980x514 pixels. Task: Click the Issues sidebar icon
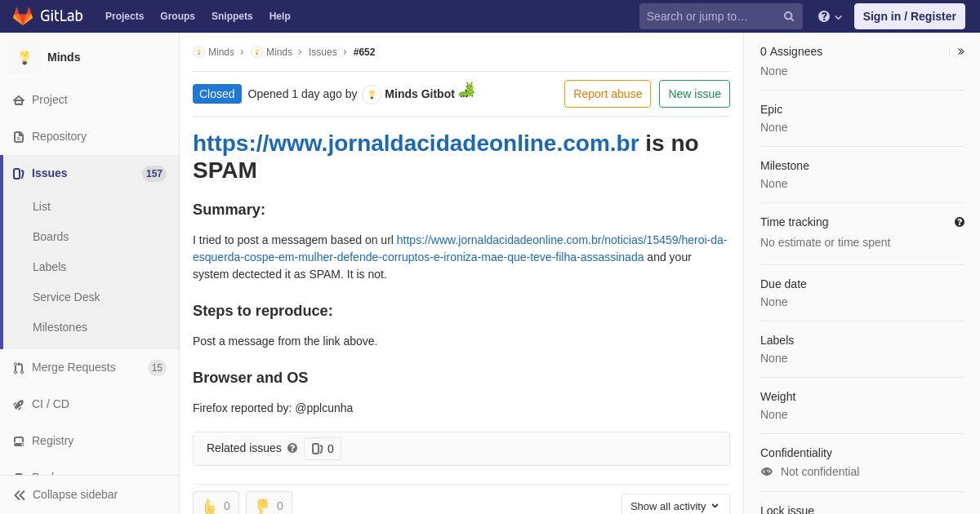tap(19, 174)
